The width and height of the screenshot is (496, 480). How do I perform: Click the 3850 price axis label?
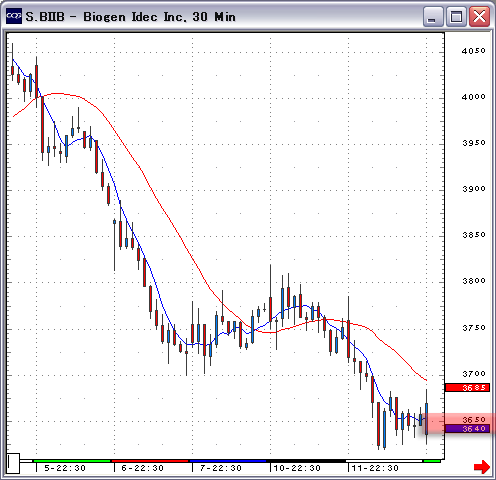click(x=474, y=235)
